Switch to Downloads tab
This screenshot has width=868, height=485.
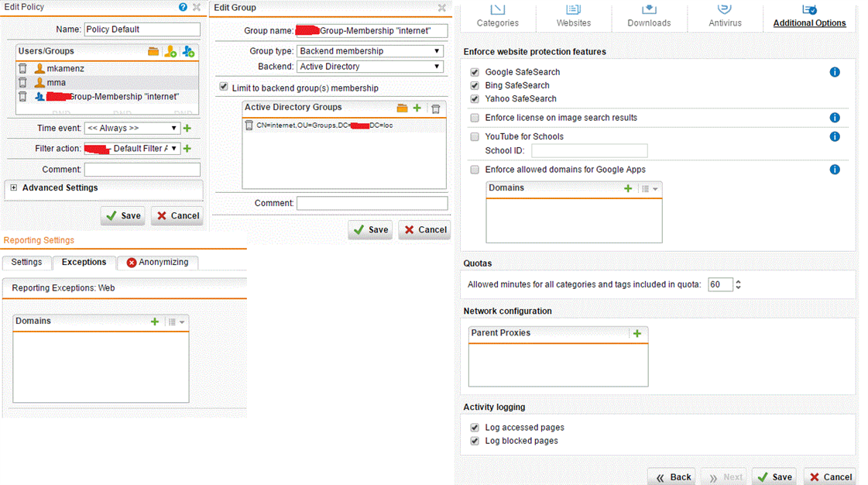coord(649,15)
